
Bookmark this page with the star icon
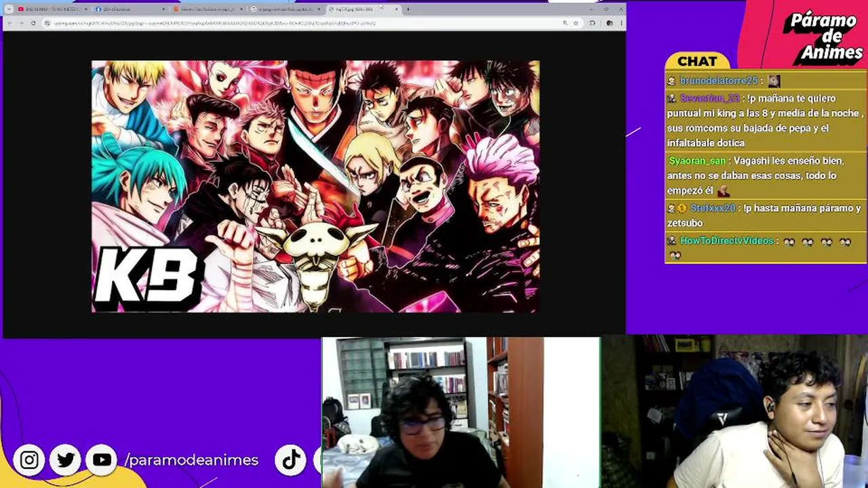click(576, 23)
